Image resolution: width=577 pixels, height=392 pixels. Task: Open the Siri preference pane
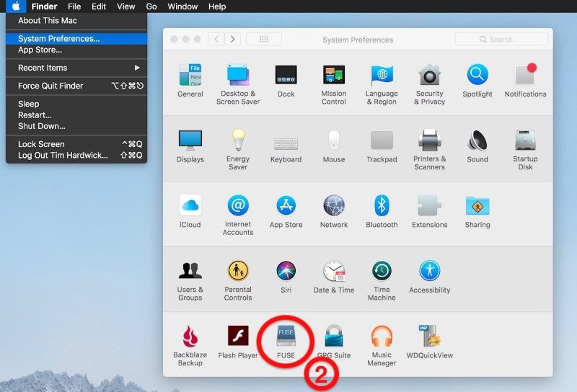point(286,272)
